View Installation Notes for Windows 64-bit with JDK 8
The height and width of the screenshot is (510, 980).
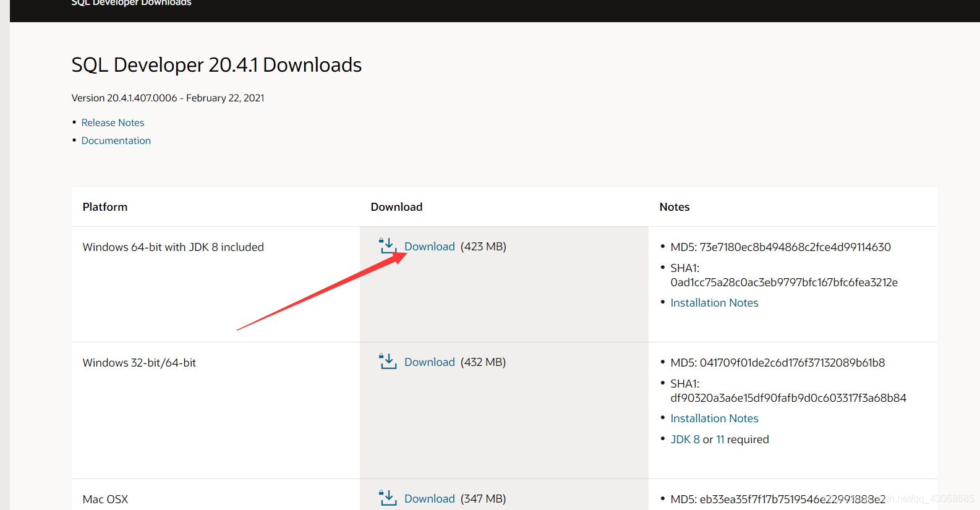pos(714,303)
